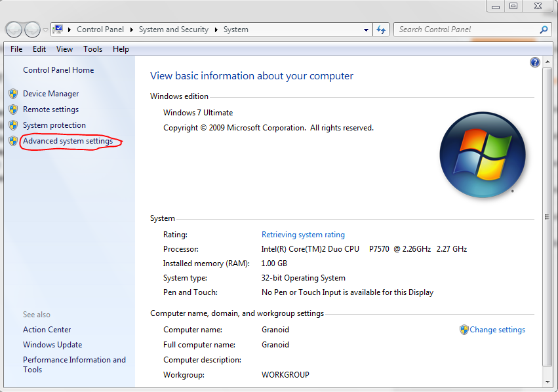Open the Edit menu
Screen dimensions: 558x392
(x=39, y=49)
